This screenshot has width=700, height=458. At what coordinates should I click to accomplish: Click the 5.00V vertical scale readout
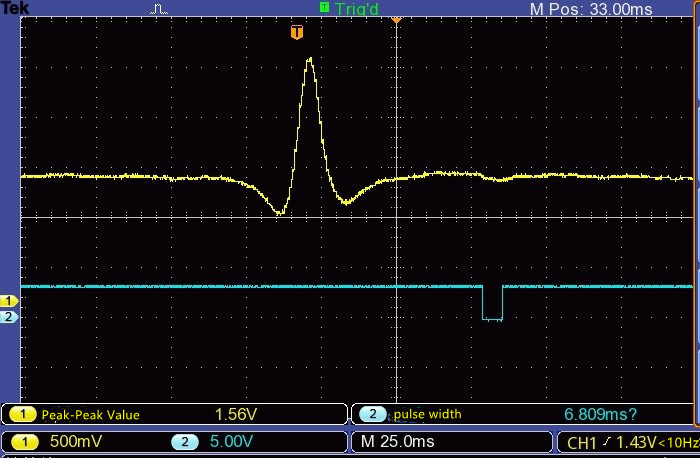231,441
